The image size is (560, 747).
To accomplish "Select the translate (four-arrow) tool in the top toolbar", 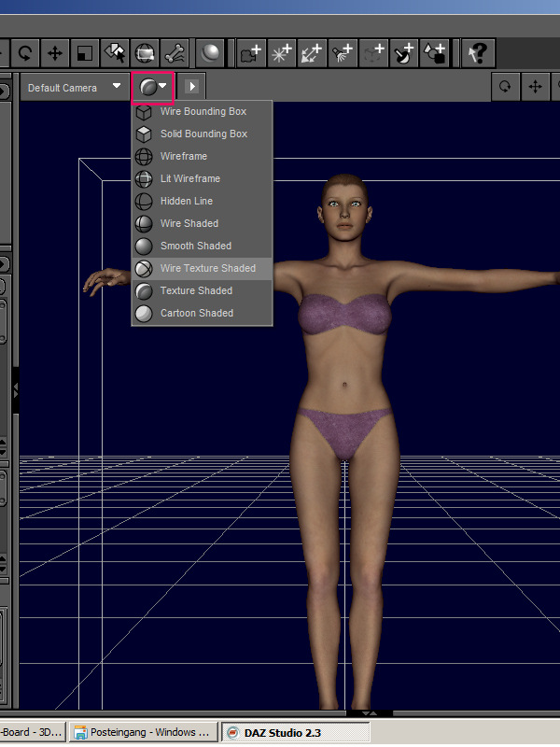I will (55, 53).
